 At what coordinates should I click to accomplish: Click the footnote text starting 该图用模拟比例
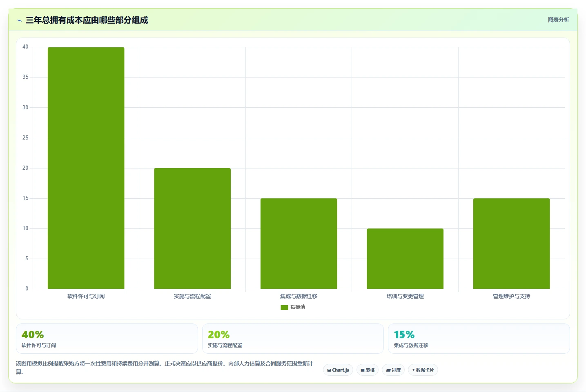coord(165,368)
